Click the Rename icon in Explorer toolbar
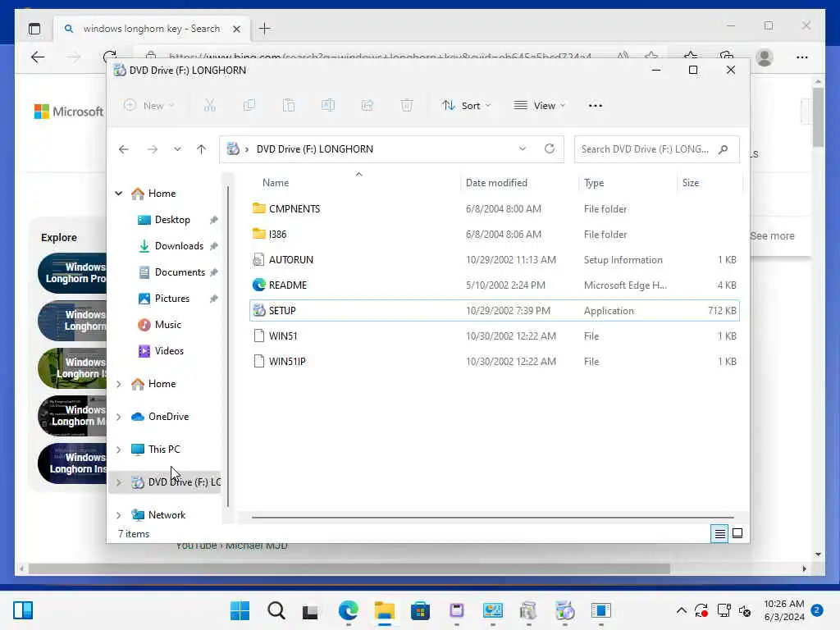The image size is (840, 630). [328, 106]
